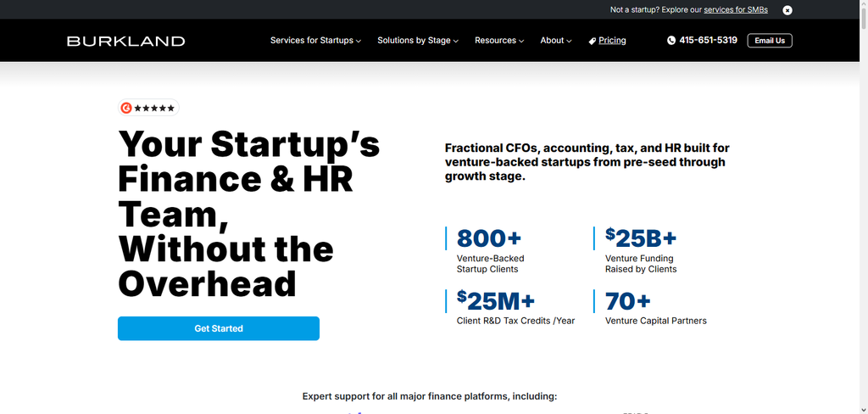Viewport: 868px width, 414px height.
Task: Click the Burkland logo
Action: point(125,41)
